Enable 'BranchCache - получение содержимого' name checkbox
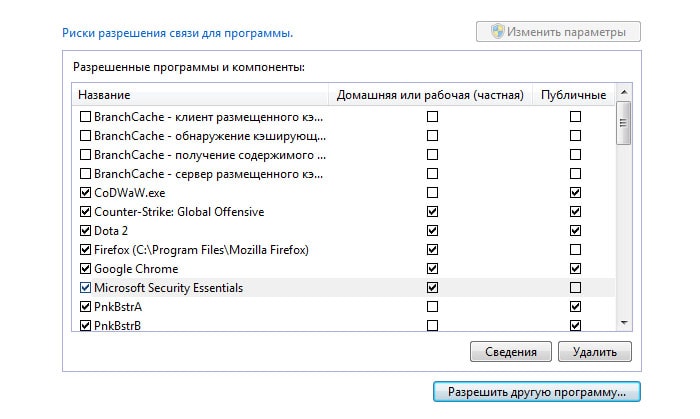The image size is (700, 419). pos(85,155)
